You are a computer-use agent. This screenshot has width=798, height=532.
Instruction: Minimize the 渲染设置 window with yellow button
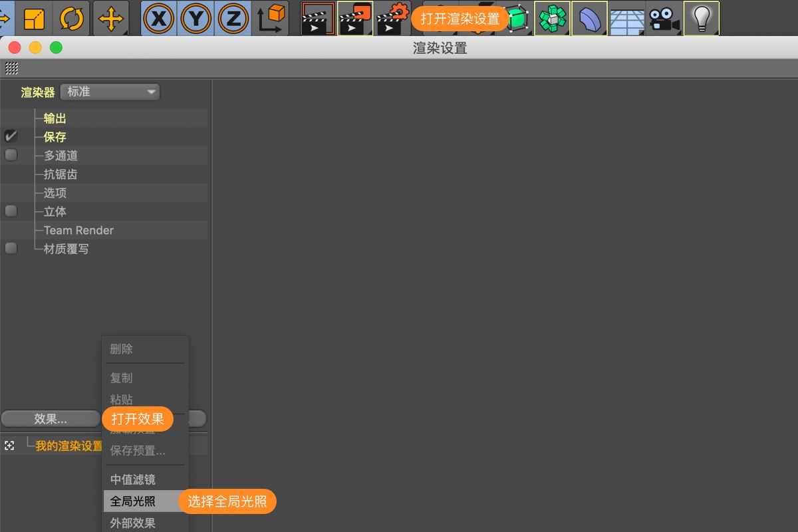35,48
